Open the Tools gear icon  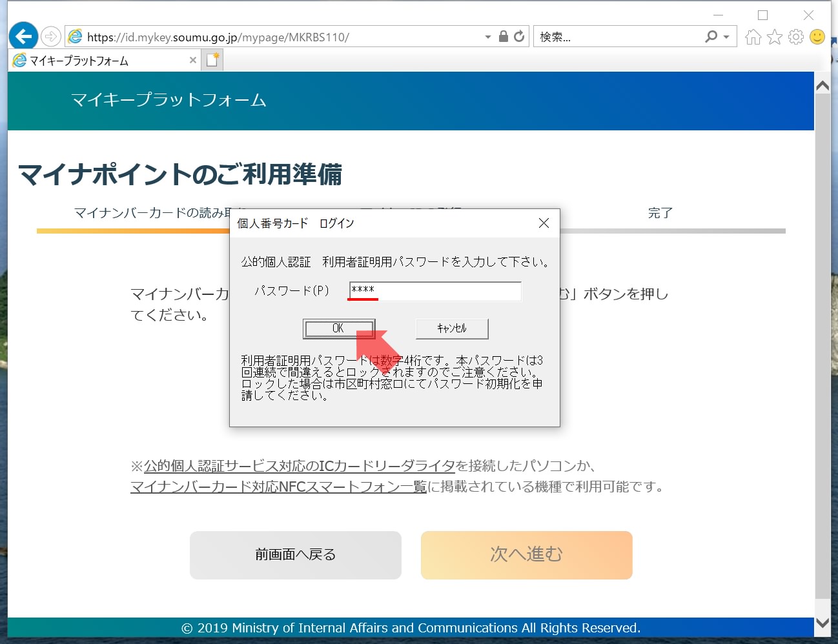click(x=796, y=37)
